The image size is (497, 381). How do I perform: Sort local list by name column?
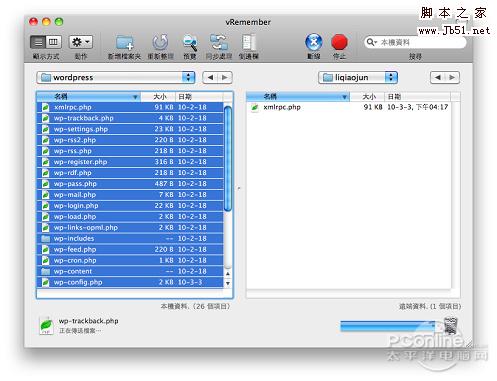click(x=89, y=97)
